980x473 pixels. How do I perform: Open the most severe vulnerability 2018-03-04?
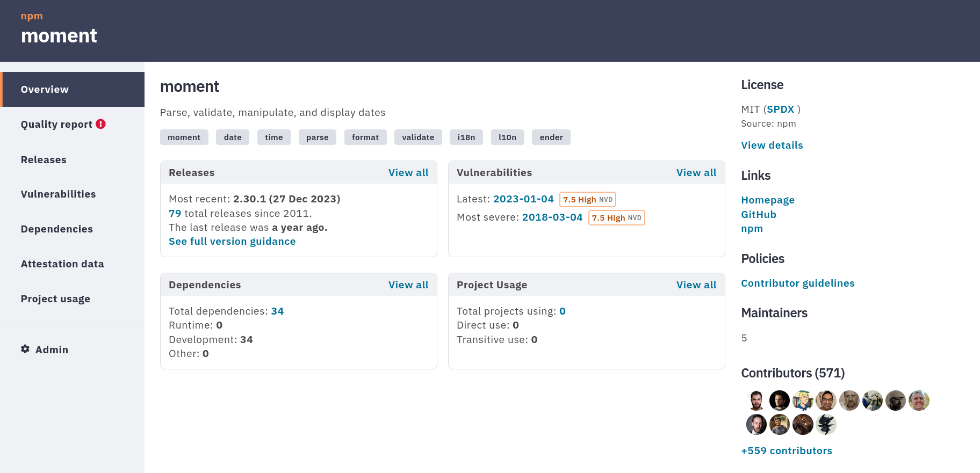coord(552,217)
